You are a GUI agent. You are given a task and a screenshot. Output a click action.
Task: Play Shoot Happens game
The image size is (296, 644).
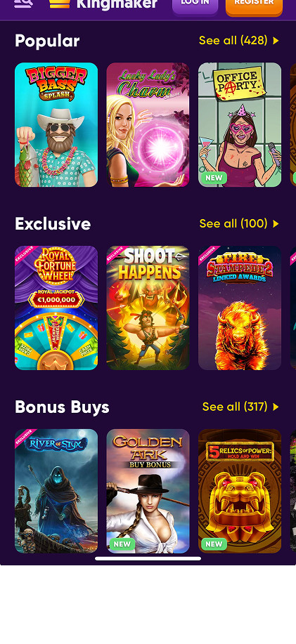click(x=148, y=308)
